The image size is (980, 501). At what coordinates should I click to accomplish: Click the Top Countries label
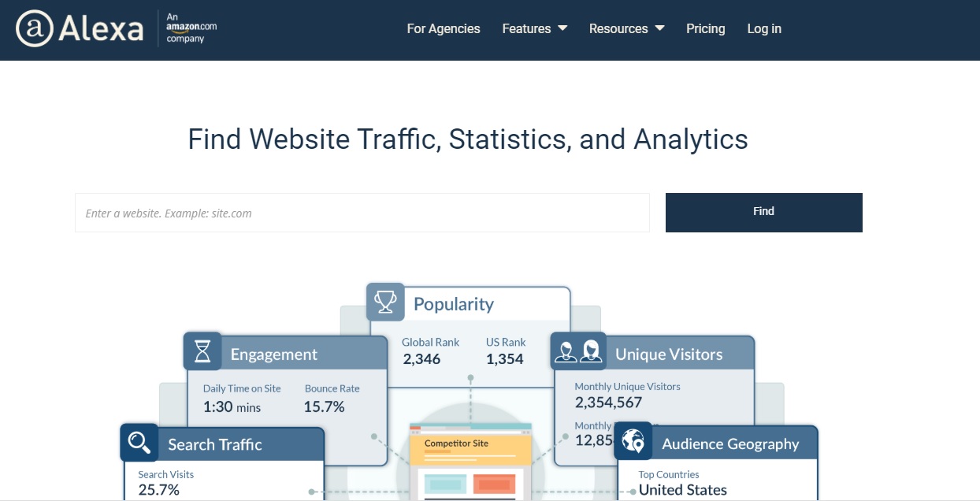(669, 474)
